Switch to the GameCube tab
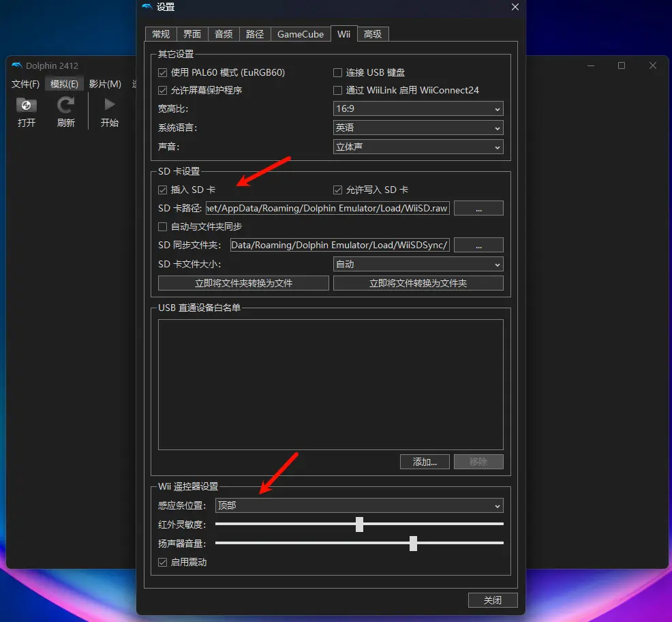Viewport: 672px width, 622px height. pyautogui.click(x=300, y=34)
